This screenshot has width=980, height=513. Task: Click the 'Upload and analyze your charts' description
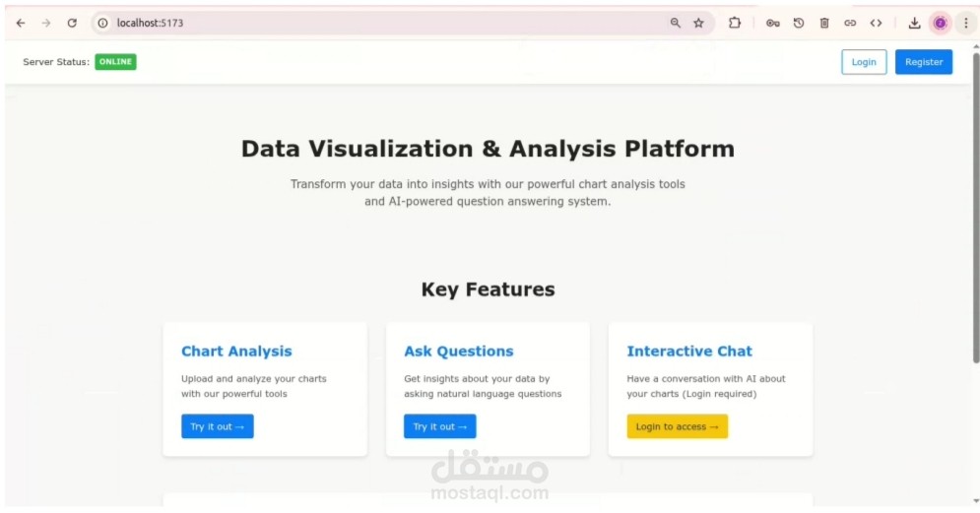pyautogui.click(x=254, y=386)
